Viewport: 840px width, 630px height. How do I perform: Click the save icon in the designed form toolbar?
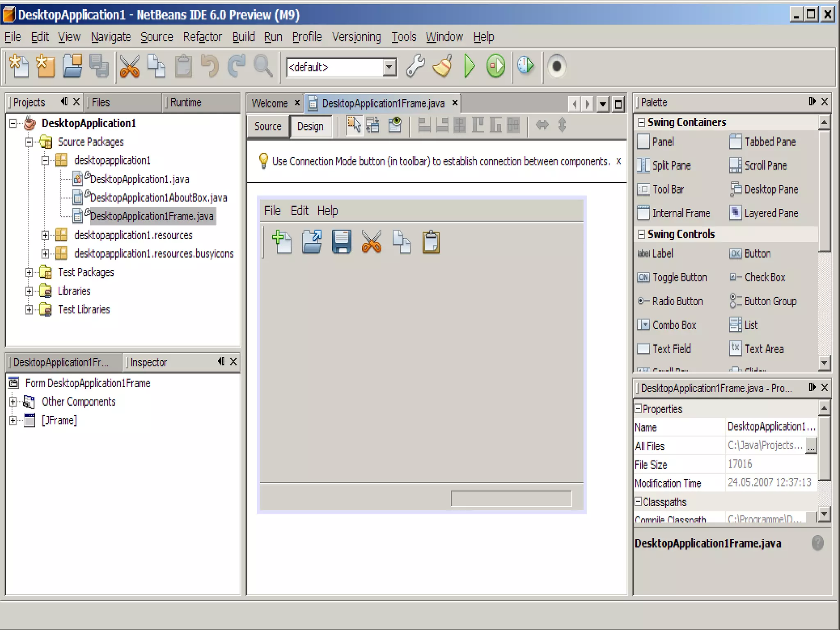(341, 242)
